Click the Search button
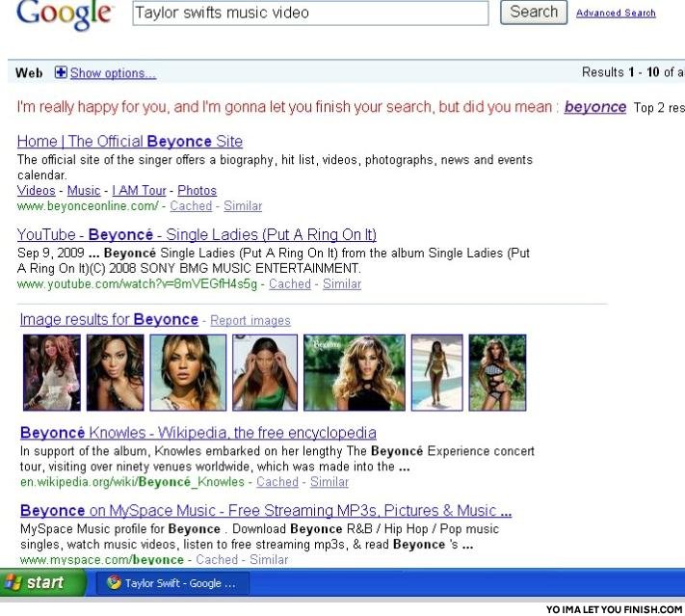 pos(534,12)
